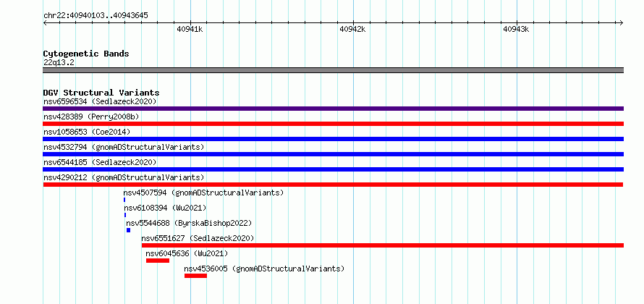Click the tiny blue nsv6108394 variant mark
Image resolution: width=644 pixels, height=304 pixels.
(125, 215)
